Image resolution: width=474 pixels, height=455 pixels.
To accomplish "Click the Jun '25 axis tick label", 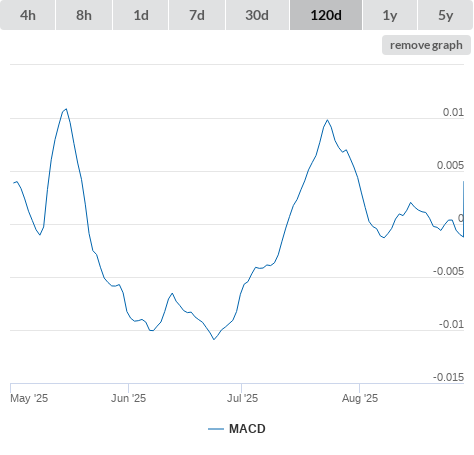I will click(128, 398).
